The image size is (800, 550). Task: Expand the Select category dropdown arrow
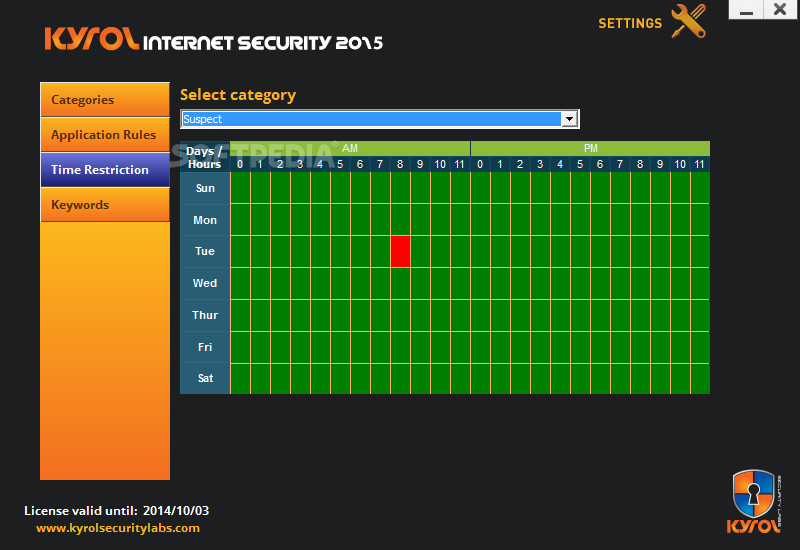pyautogui.click(x=569, y=119)
